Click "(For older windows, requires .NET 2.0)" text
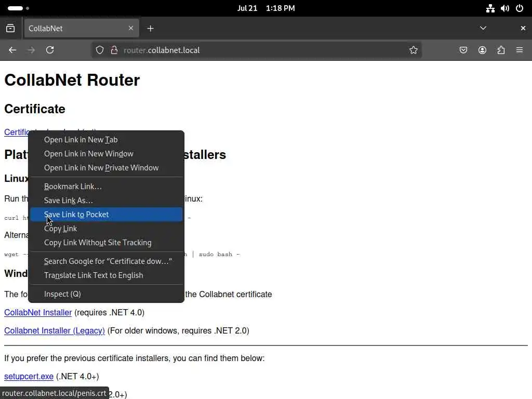 tap(178, 331)
